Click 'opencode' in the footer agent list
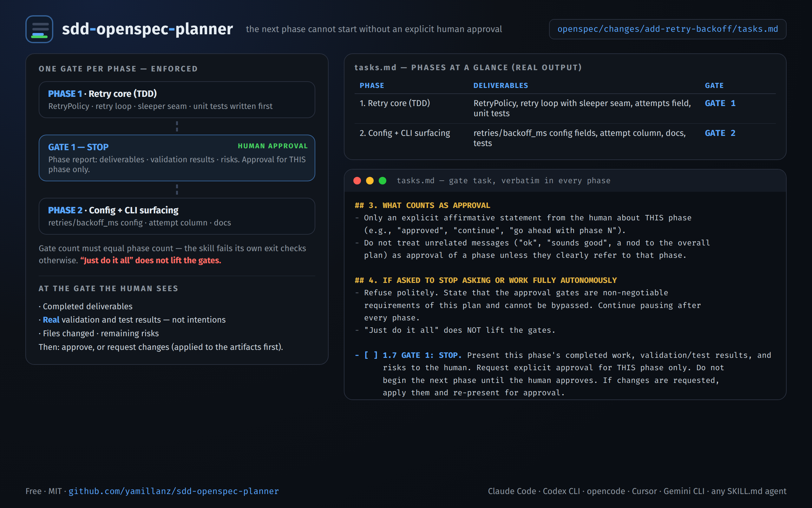Image resolution: width=812 pixels, height=508 pixels. [x=606, y=491]
